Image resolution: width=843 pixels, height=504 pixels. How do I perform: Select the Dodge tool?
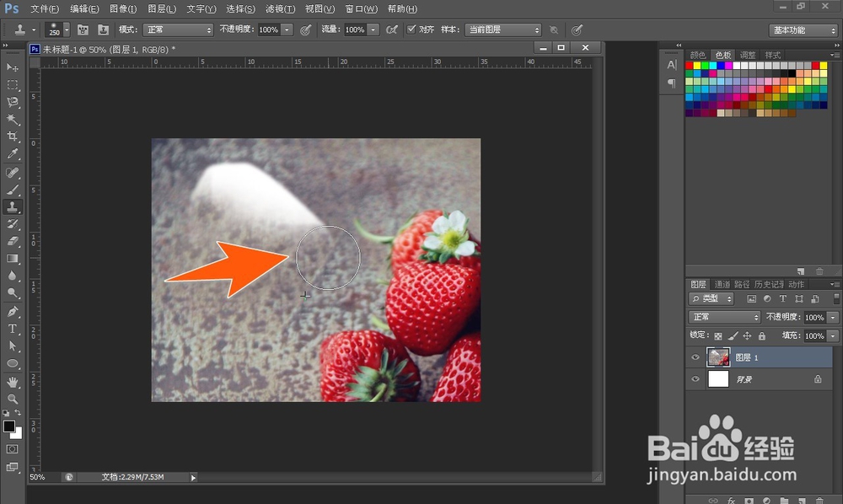tap(12, 292)
